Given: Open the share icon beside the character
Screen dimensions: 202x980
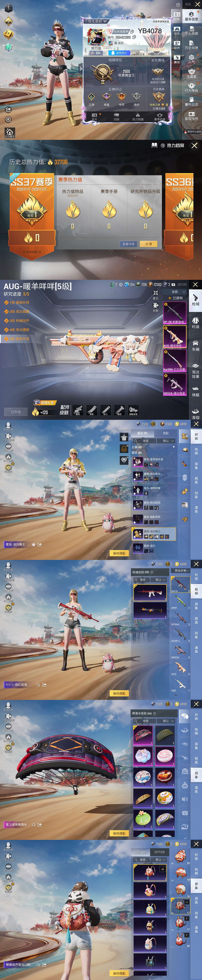Looking at the screenshot, I should click(8, 110).
